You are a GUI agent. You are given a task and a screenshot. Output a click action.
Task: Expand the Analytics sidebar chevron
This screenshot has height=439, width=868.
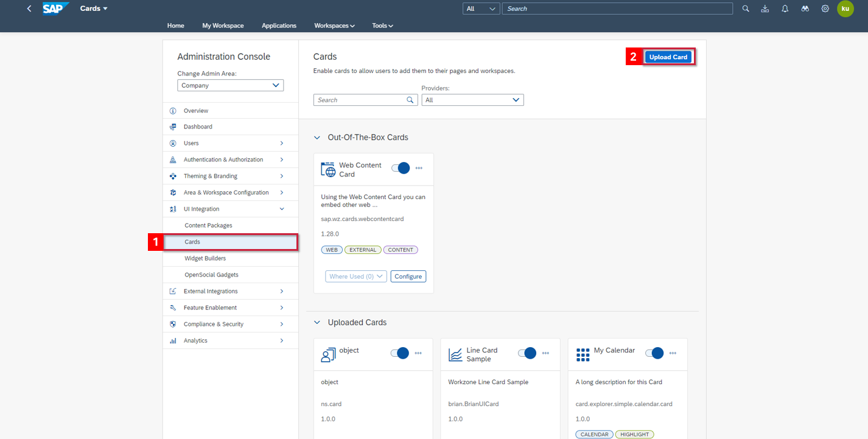click(x=282, y=340)
